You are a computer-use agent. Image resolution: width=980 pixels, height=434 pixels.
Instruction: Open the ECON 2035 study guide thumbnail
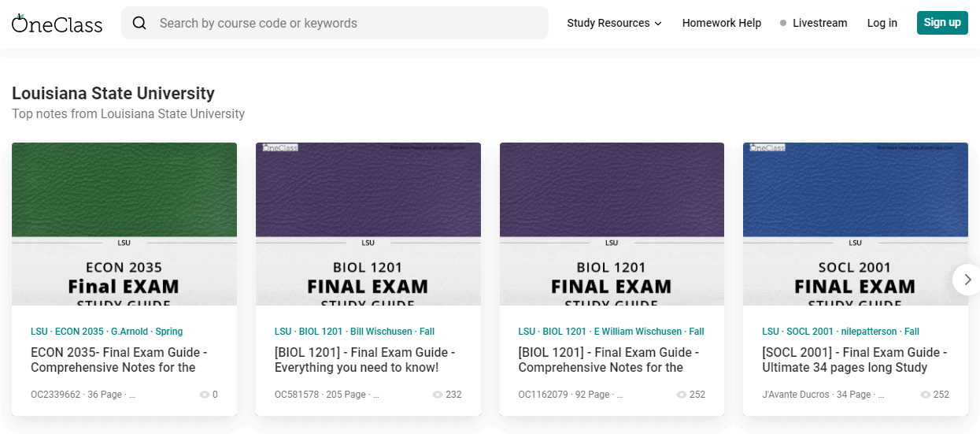coord(124,224)
